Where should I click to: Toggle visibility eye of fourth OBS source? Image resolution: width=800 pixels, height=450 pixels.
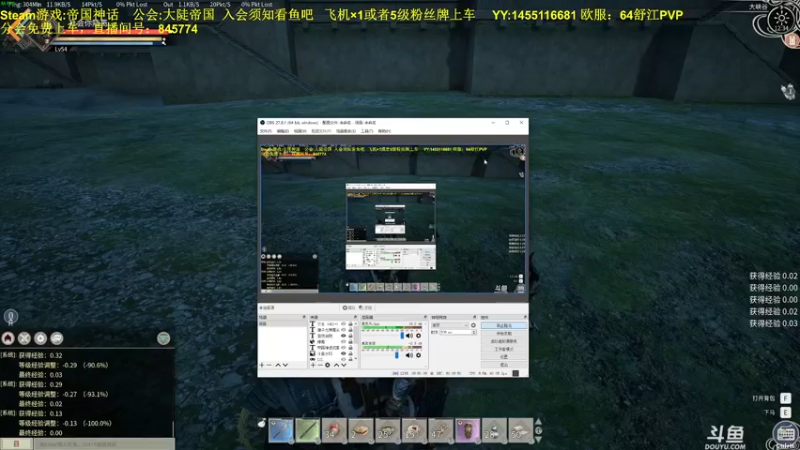(343, 341)
